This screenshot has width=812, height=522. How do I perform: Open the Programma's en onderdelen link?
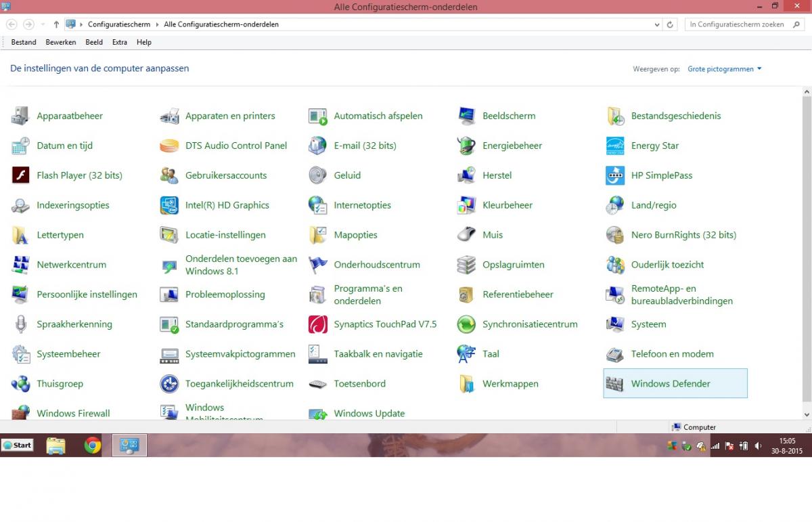pyautogui.click(x=368, y=295)
